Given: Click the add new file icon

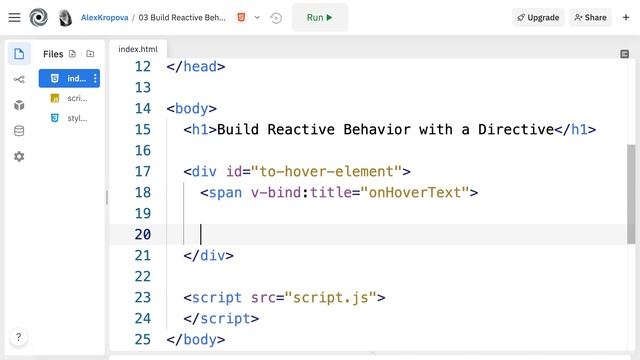Looking at the screenshot, I should [72, 53].
